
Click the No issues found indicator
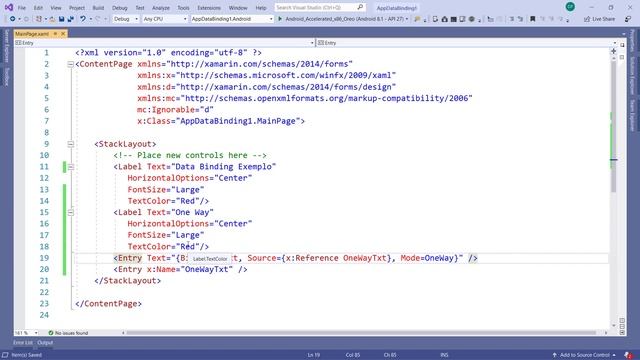(68, 333)
